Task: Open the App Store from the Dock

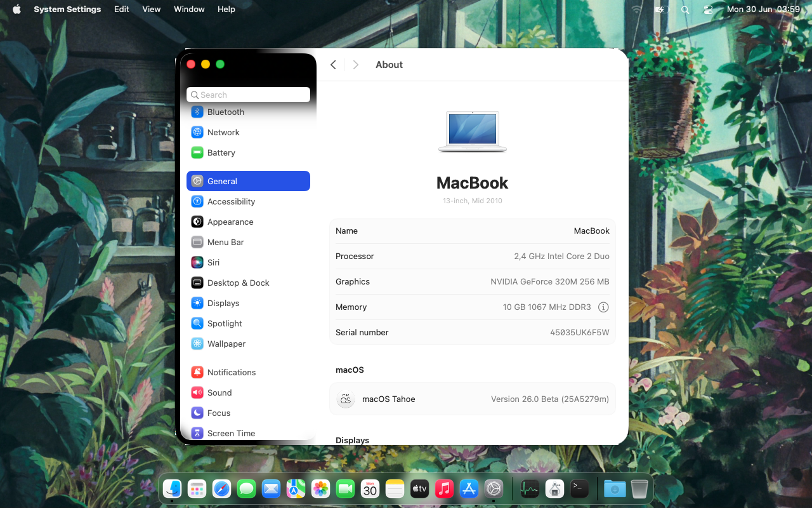Action: pyautogui.click(x=469, y=488)
